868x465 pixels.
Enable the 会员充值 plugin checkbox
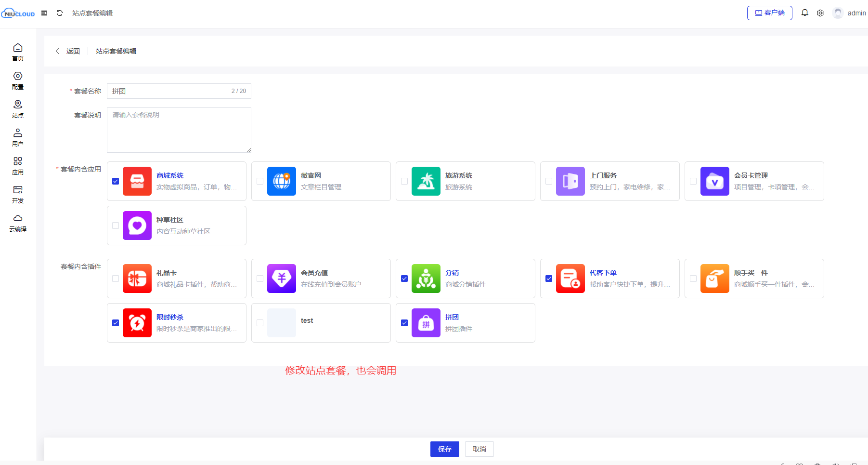(260, 279)
